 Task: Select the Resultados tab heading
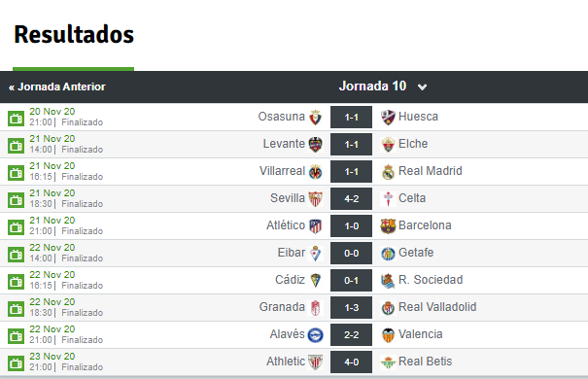pyautogui.click(x=74, y=34)
